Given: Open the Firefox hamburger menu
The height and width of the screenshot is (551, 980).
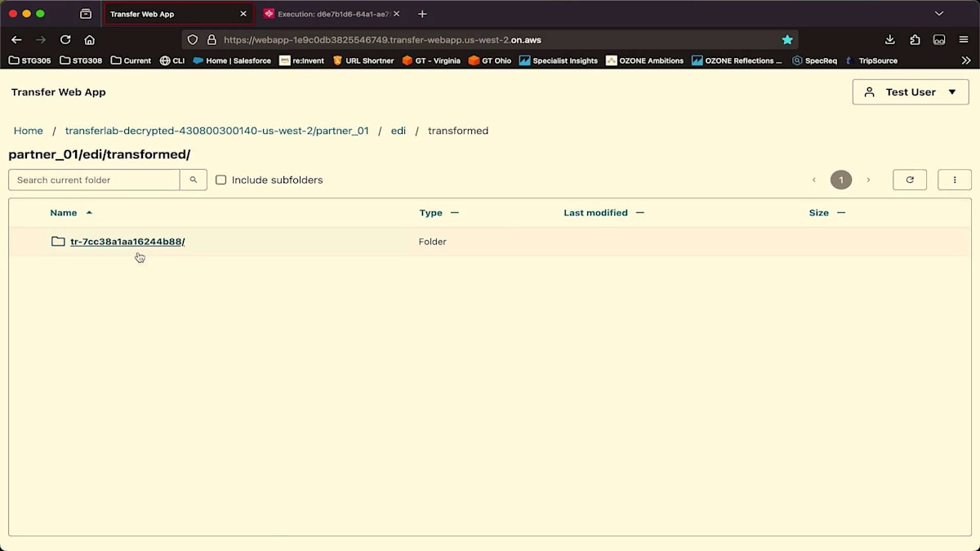Looking at the screenshot, I should coord(964,39).
